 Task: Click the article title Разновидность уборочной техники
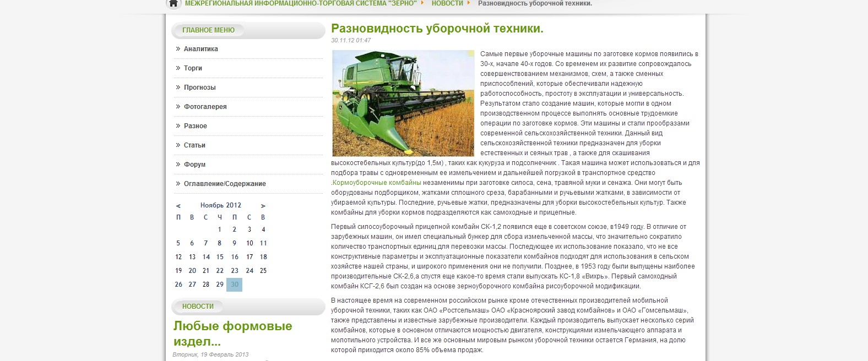pos(437,29)
